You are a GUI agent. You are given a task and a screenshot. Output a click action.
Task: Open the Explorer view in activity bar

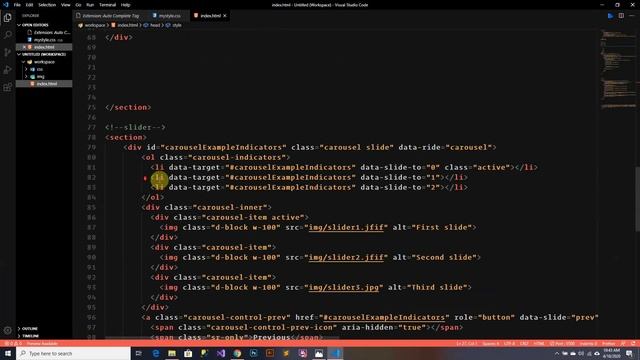(x=7, y=18)
